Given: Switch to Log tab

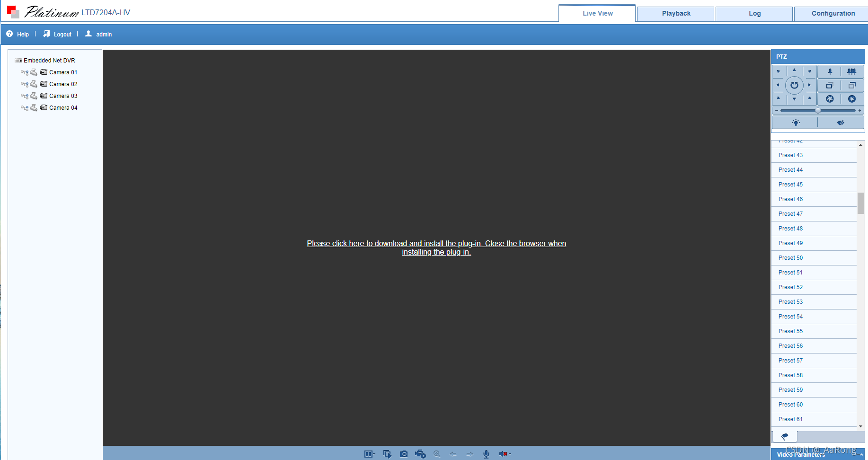Looking at the screenshot, I should pos(754,14).
